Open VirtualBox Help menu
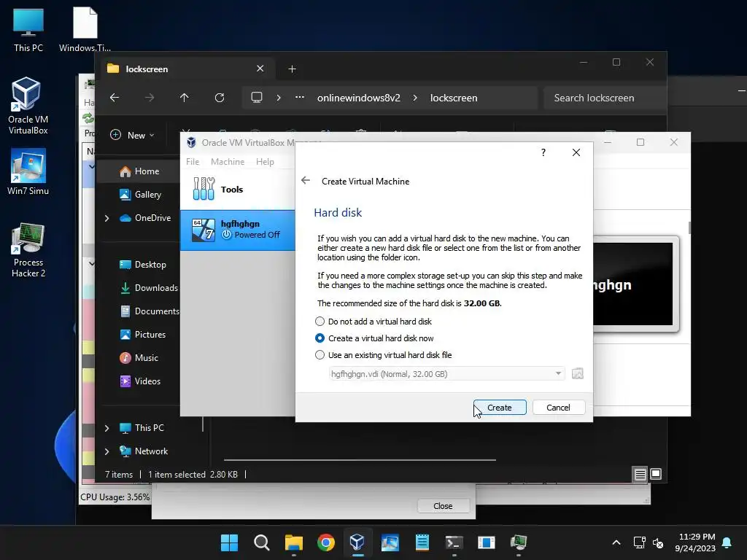Screen dimensions: 747x560 [x=265, y=162]
